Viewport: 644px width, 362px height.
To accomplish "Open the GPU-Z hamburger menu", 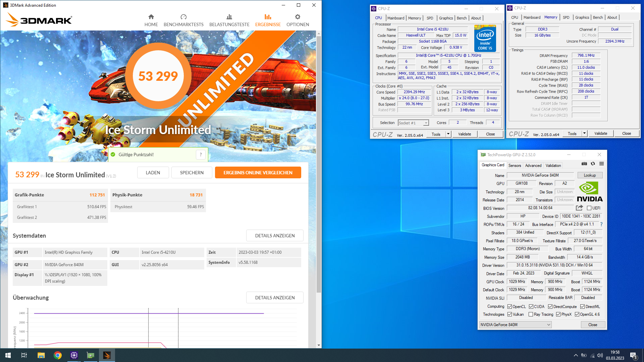I will 601,164.
